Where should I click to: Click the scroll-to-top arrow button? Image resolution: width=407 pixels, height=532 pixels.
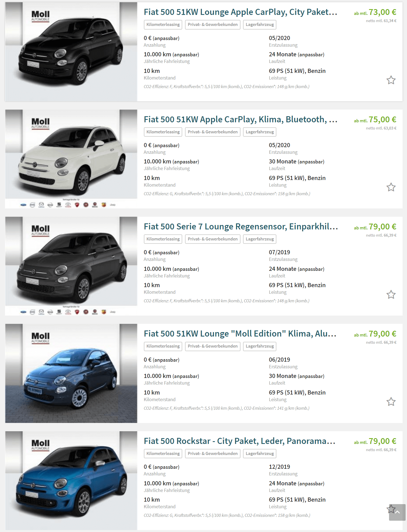pos(397,512)
